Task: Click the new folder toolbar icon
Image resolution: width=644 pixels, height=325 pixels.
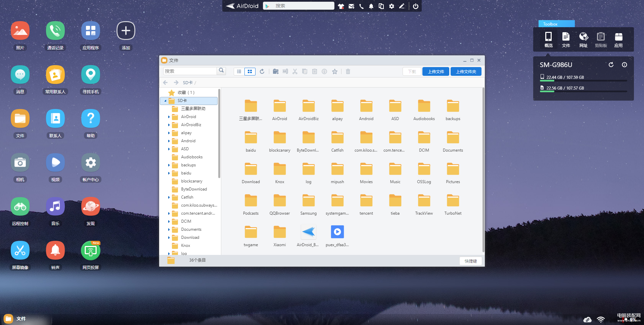Action: coord(276,71)
